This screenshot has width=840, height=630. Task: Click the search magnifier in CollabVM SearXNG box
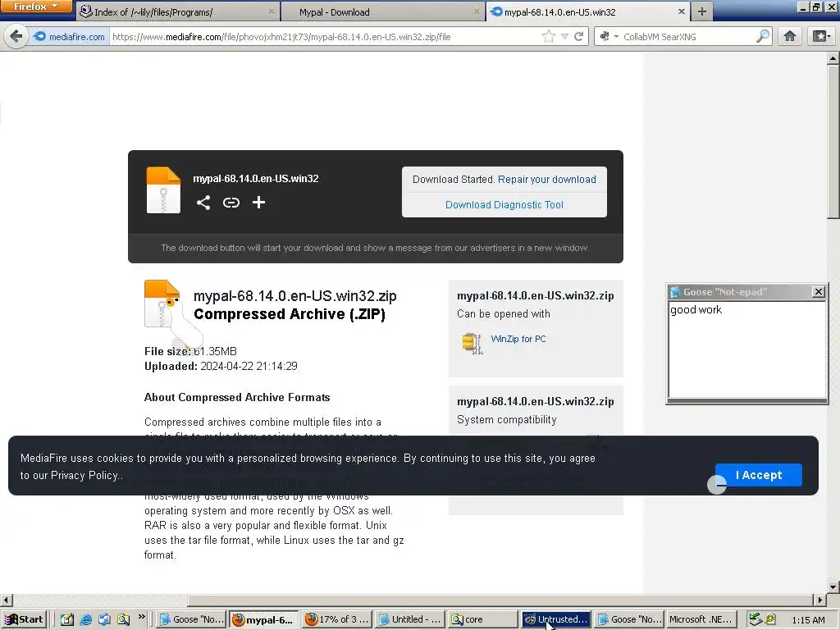click(762, 36)
